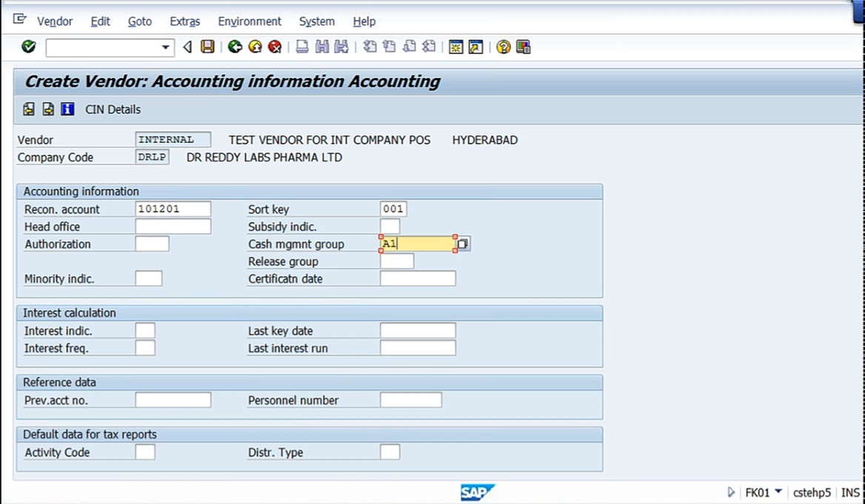Open the System menu
This screenshot has height=504, width=865.
tap(317, 21)
